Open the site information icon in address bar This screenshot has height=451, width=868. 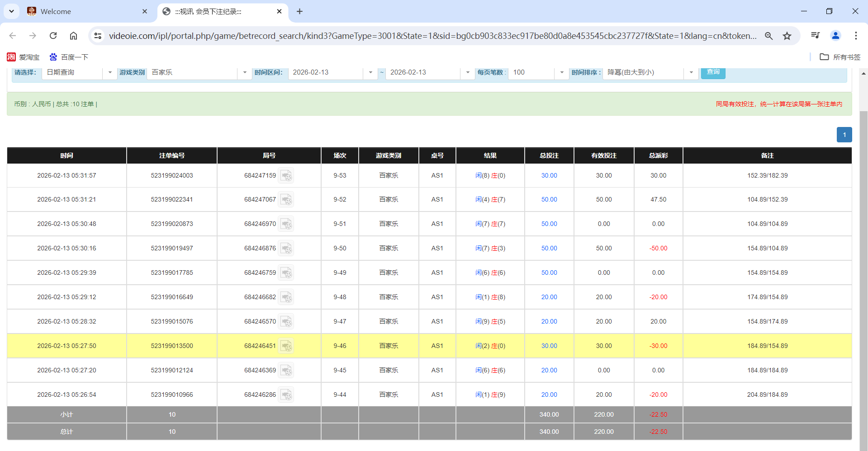(98, 35)
